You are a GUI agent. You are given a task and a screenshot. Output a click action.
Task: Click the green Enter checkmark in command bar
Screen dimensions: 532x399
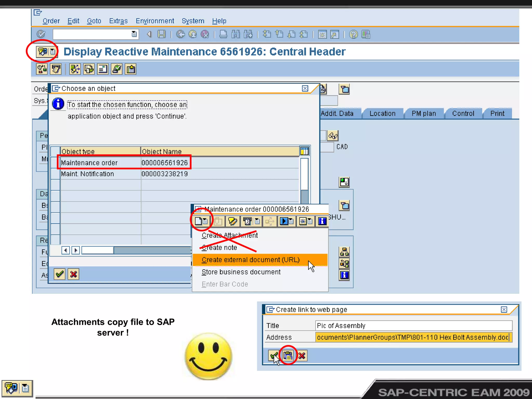41,34
